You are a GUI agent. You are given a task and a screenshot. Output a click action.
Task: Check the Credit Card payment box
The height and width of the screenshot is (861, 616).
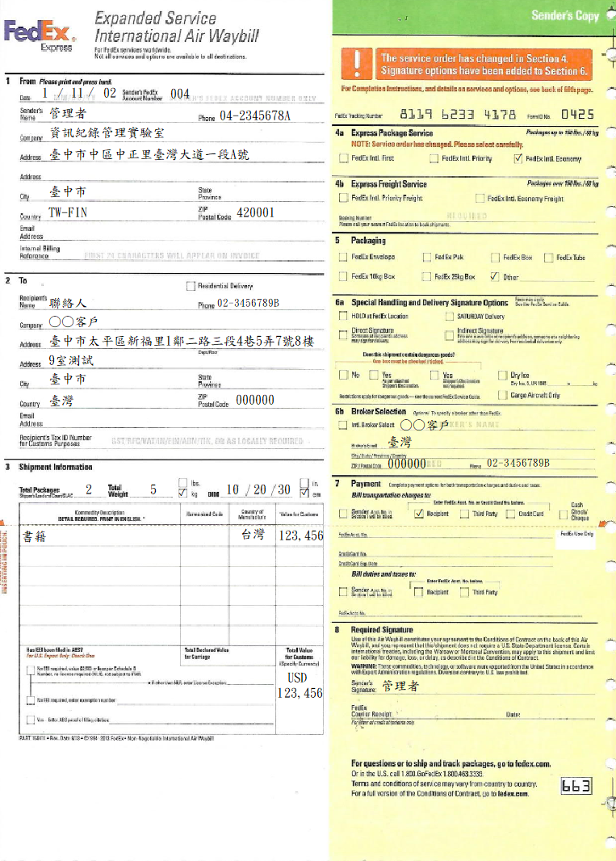point(510,514)
